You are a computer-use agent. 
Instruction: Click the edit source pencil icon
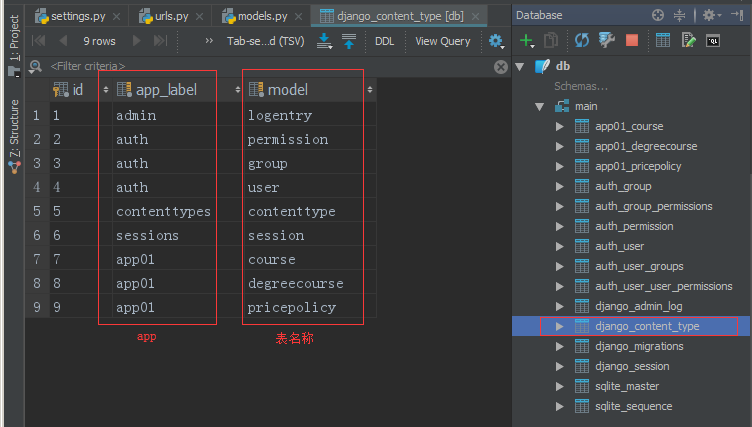click(x=688, y=41)
